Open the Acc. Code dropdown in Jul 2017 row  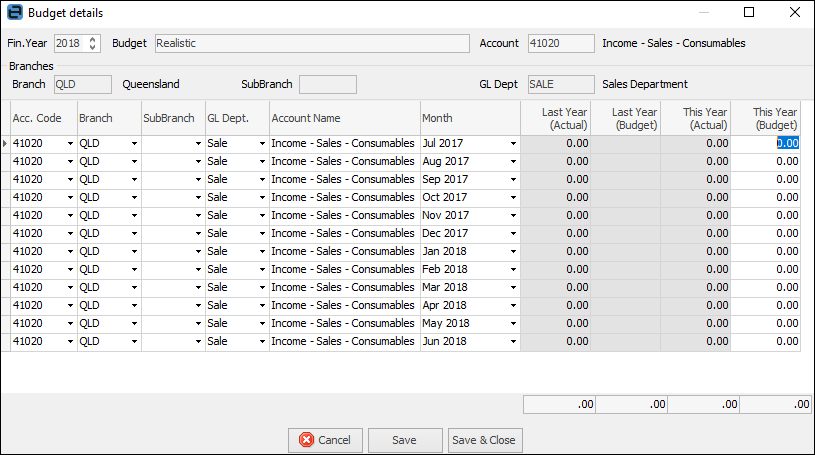[70, 144]
